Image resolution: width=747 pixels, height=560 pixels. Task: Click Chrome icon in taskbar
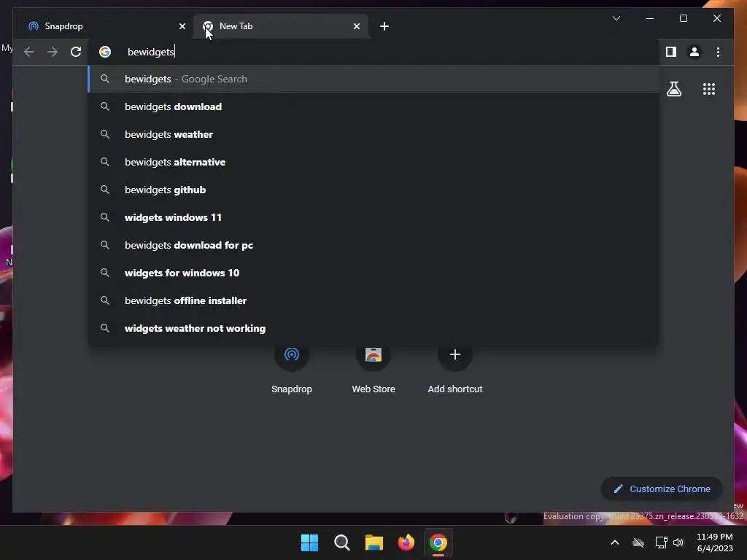click(x=438, y=542)
